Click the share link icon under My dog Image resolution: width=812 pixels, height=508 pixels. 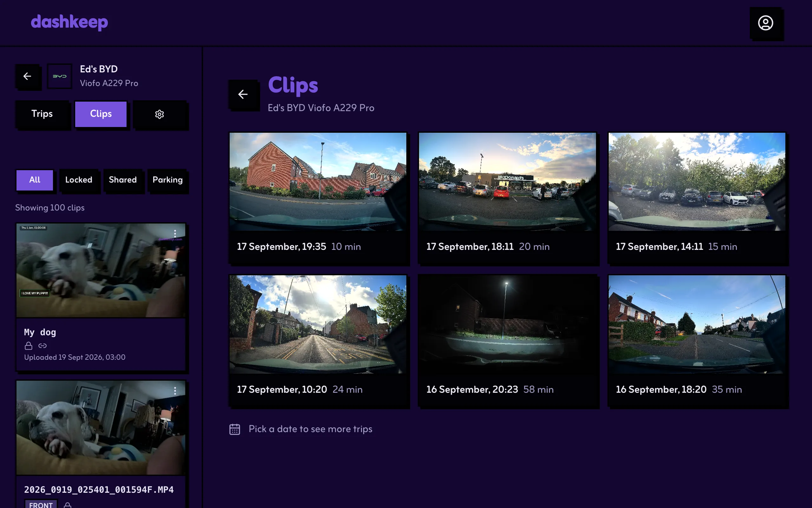tap(43, 346)
